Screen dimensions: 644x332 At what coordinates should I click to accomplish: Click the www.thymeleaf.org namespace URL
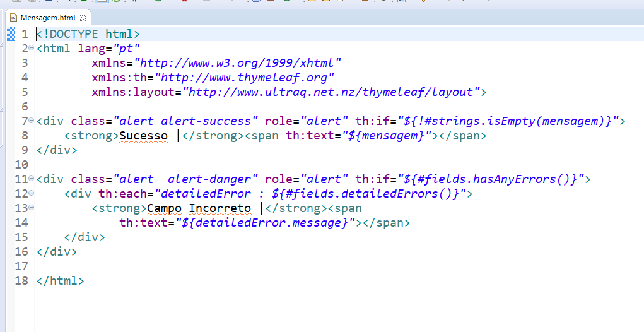244,77
